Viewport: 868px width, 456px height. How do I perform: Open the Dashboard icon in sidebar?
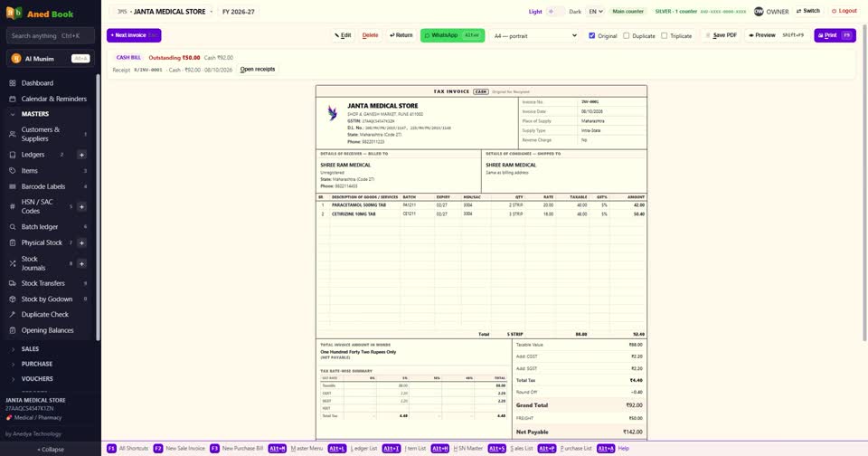(13, 83)
